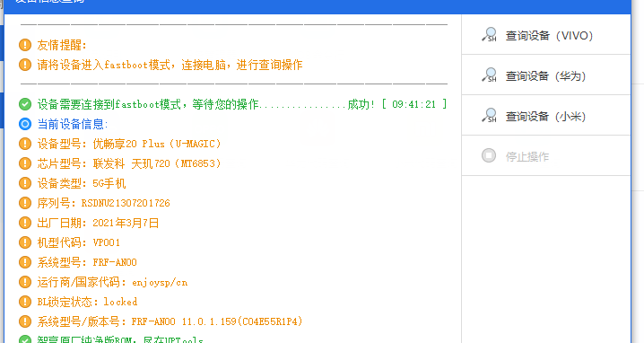Click the 停止操作 button

pyautogui.click(x=546, y=156)
